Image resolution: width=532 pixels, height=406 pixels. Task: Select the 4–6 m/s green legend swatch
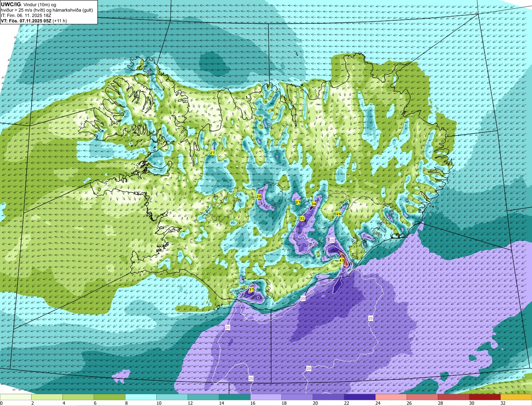pyautogui.click(x=78, y=397)
